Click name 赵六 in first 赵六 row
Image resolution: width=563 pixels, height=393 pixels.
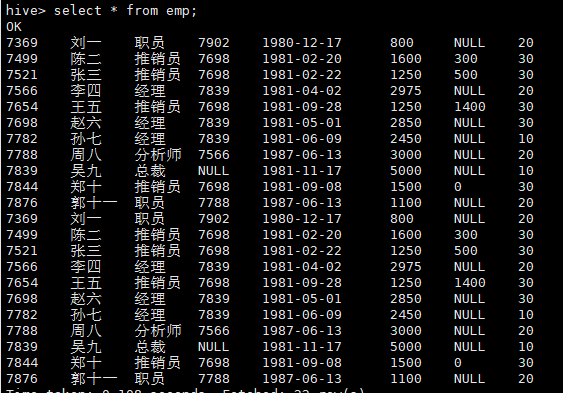[x=86, y=123]
